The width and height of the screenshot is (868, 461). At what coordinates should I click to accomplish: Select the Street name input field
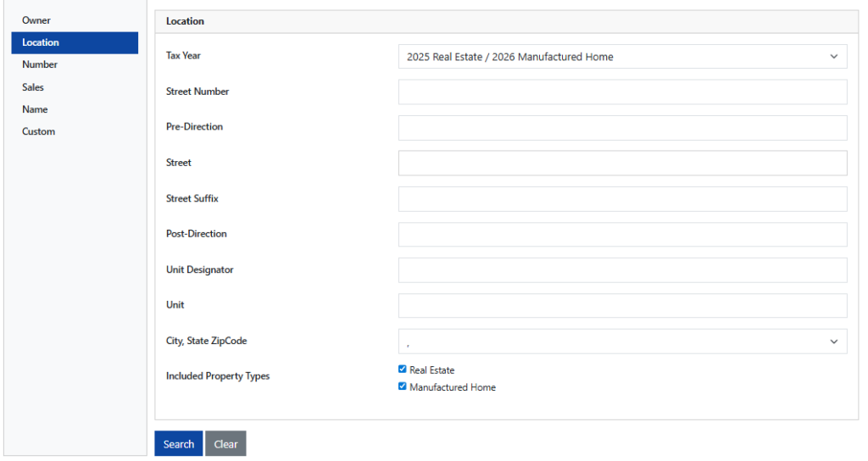pyautogui.click(x=622, y=164)
